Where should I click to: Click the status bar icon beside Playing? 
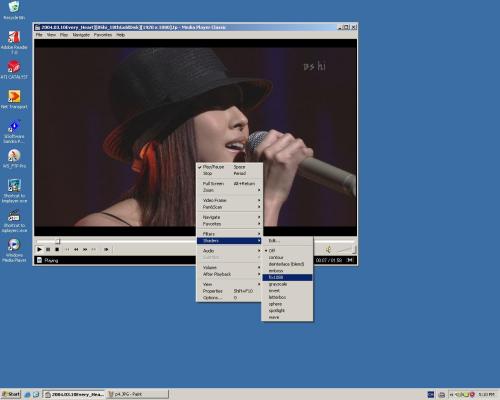[x=39, y=260]
